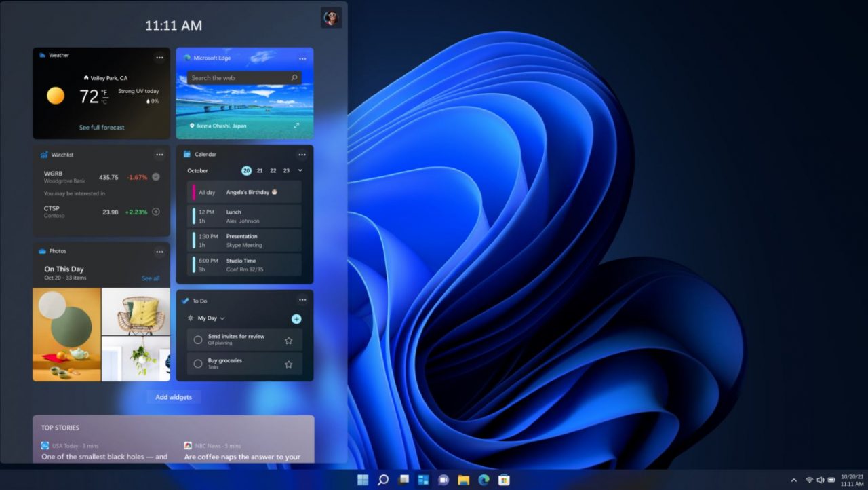Open the Weather widget ellipsis options
The width and height of the screenshot is (868, 490).
tap(160, 58)
